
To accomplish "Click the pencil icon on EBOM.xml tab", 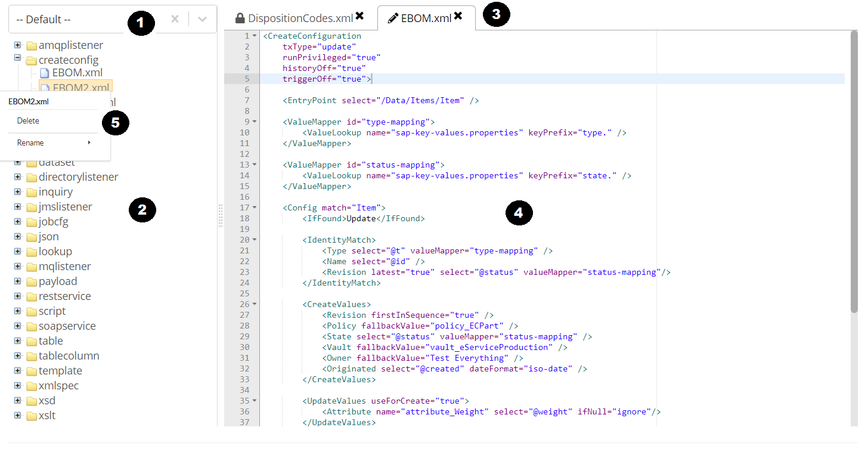I will [x=393, y=18].
